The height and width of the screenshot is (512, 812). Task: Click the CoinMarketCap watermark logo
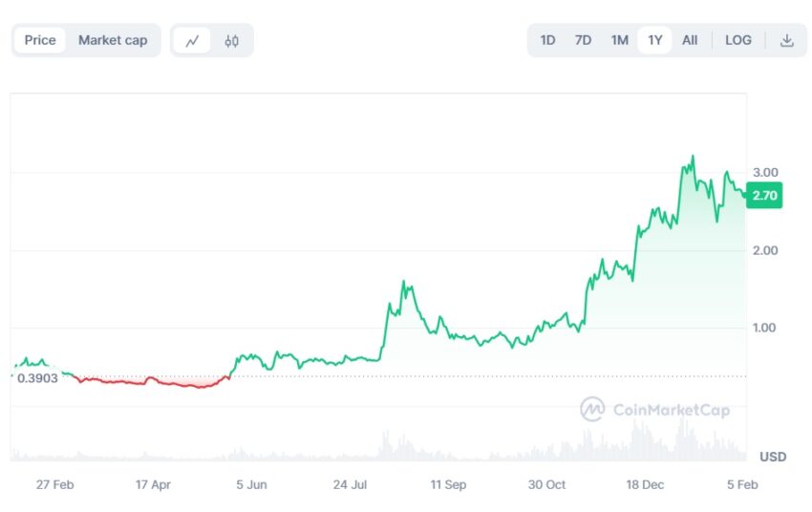point(655,410)
